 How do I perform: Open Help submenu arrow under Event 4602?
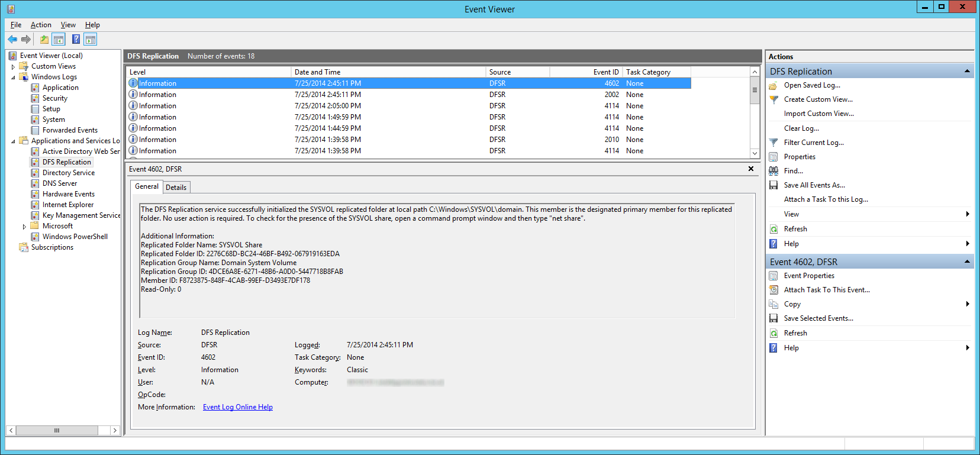968,348
